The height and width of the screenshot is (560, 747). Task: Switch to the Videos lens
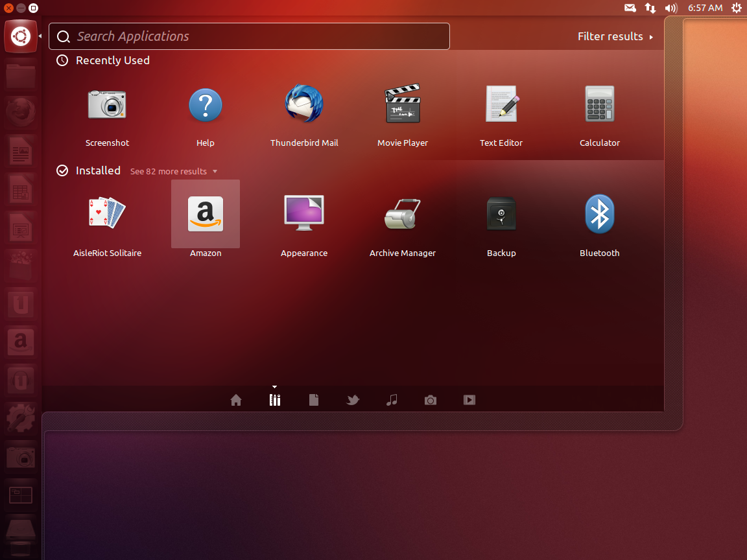pos(469,400)
